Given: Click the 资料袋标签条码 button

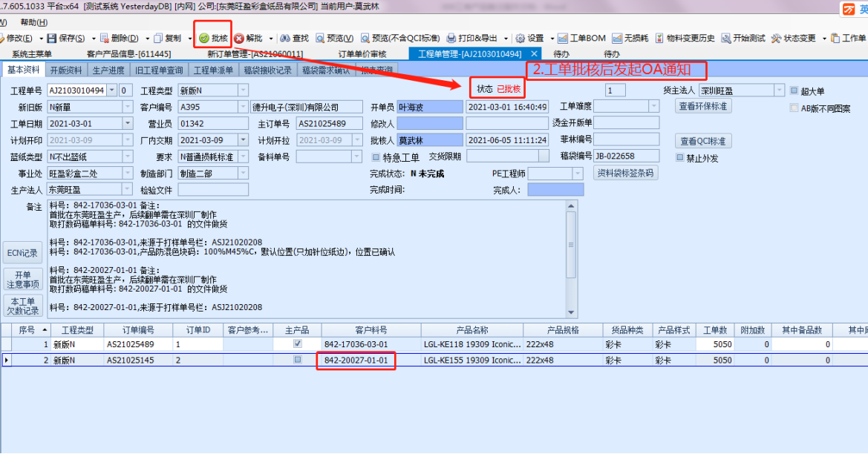Looking at the screenshot, I should click(x=625, y=173).
